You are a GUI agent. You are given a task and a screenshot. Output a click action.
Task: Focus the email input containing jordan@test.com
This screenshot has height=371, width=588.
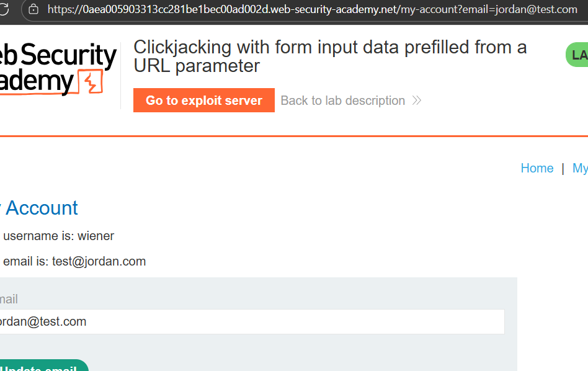pos(248,321)
